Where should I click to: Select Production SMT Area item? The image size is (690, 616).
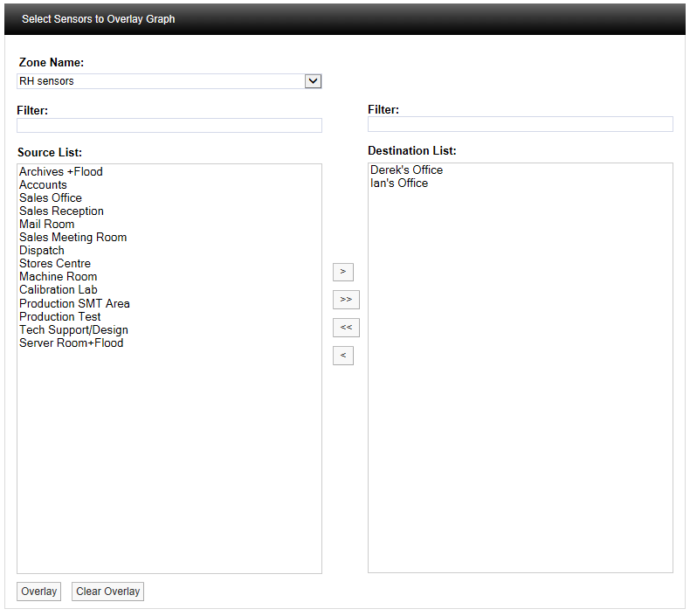[74, 304]
